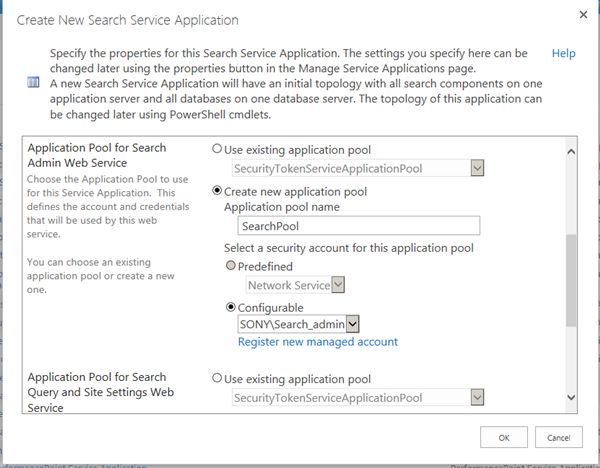Open the SONY\Search_admin account dropdown
Image resolution: width=600 pixels, height=468 pixels.
pos(298,325)
